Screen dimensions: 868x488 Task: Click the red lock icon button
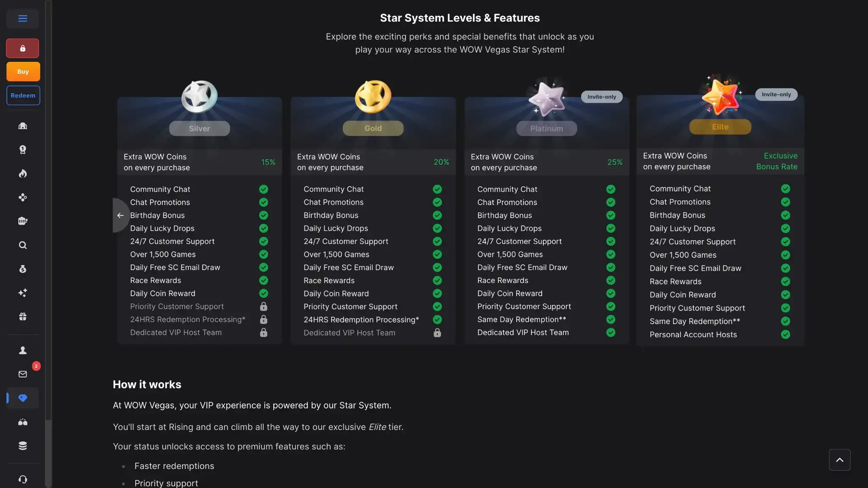click(23, 48)
